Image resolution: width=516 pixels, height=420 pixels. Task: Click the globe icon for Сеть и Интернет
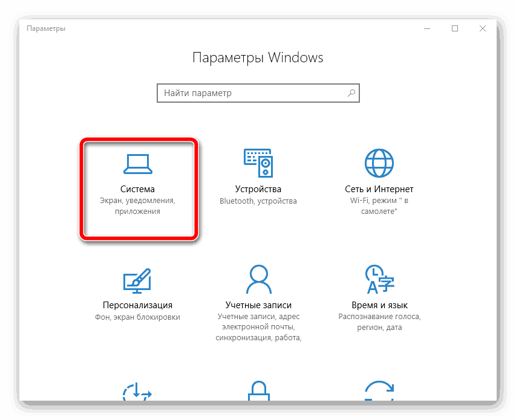[x=379, y=162]
